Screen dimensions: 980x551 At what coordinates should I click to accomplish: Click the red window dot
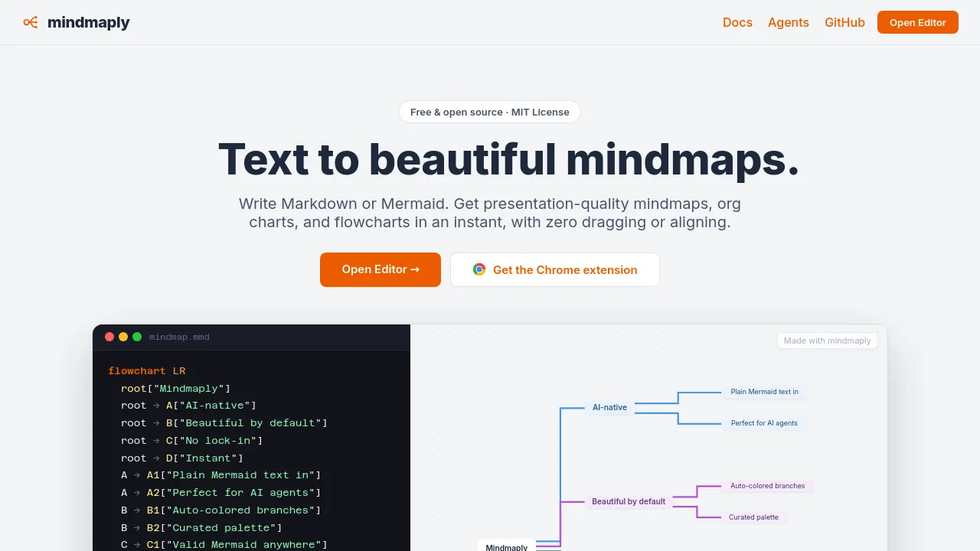coord(109,337)
